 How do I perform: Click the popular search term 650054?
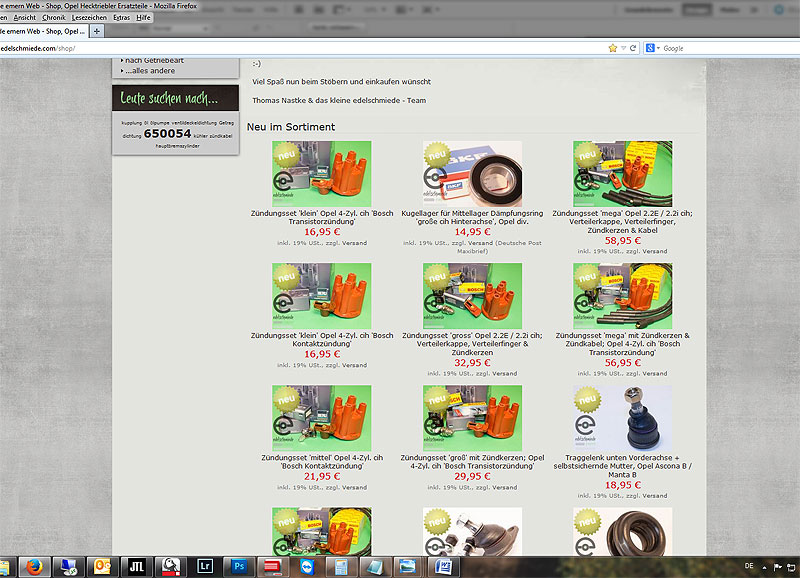(x=167, y=133)
